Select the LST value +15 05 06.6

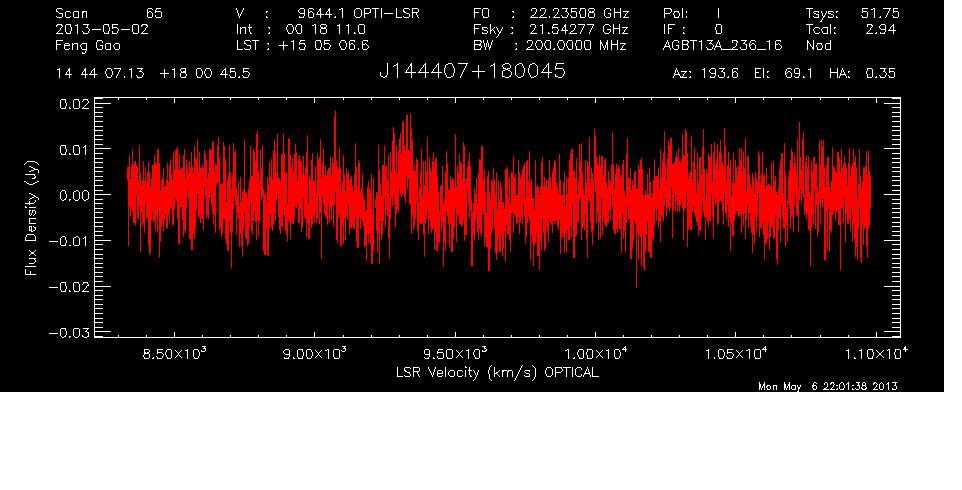coord(325,45)
